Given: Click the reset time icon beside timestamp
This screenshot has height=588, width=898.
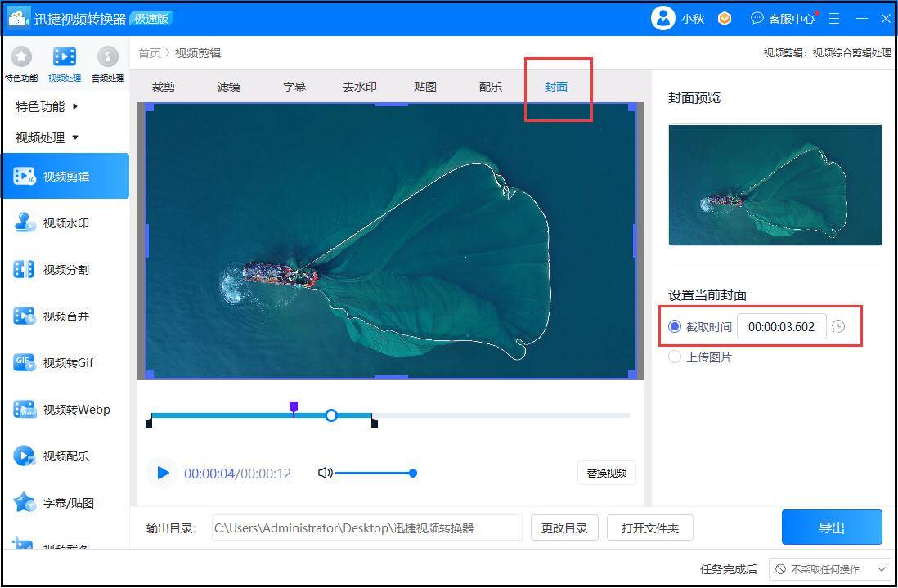Looking at the screenshot, I should point(838,327).
